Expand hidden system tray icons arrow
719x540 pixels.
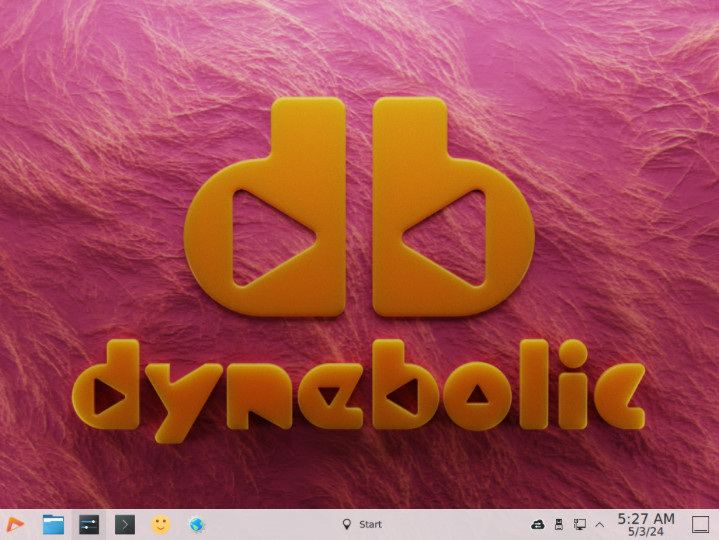599,524
